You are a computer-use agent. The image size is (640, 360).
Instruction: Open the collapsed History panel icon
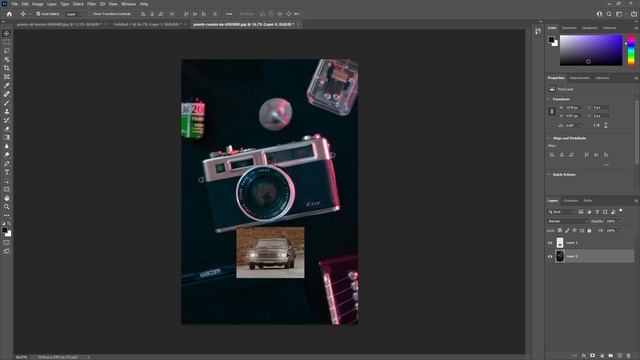coord(538,31)
